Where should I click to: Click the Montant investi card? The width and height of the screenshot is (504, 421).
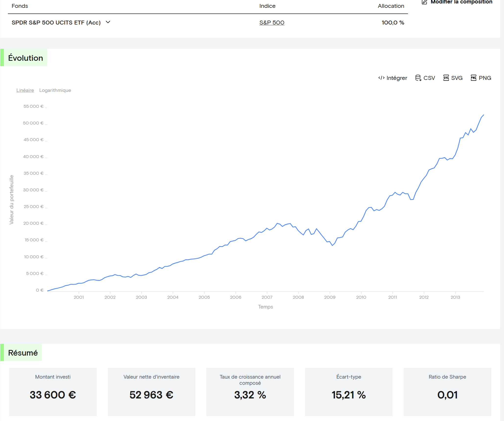pos(53,391)
